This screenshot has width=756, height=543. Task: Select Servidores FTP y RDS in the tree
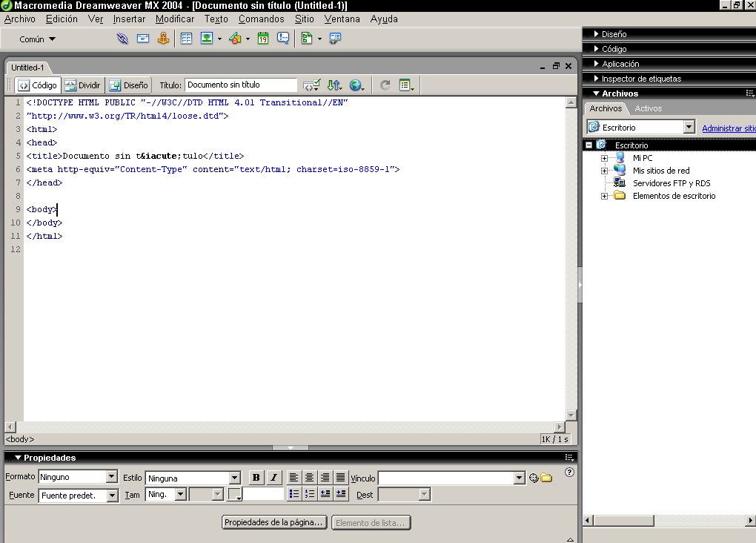point(672,183)
